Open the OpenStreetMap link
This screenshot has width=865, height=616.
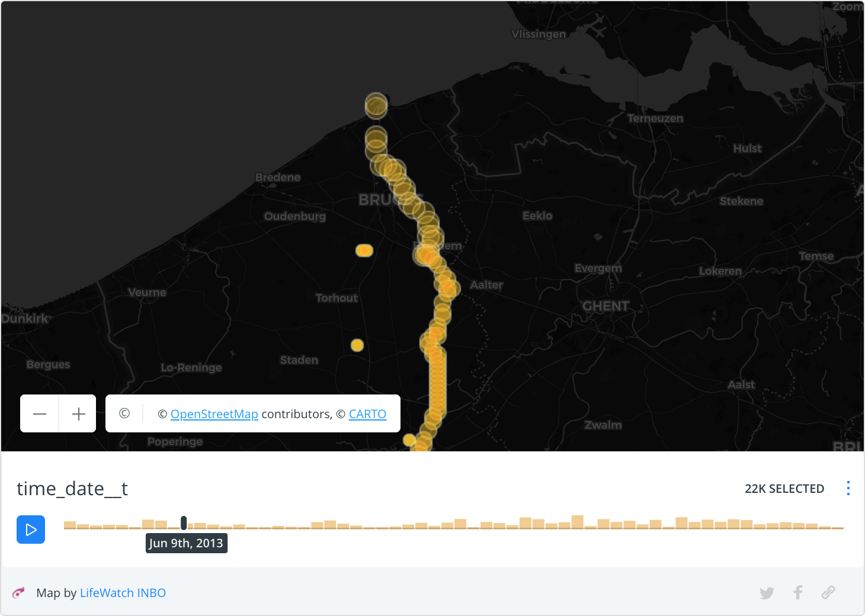tap(214, 414)
